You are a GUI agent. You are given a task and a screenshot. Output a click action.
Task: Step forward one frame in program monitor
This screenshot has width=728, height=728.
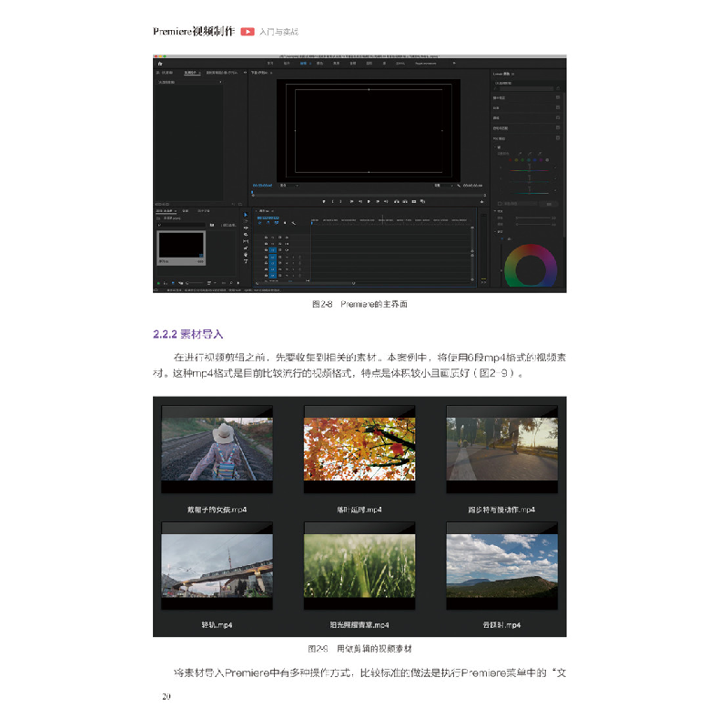coord(378,201)
